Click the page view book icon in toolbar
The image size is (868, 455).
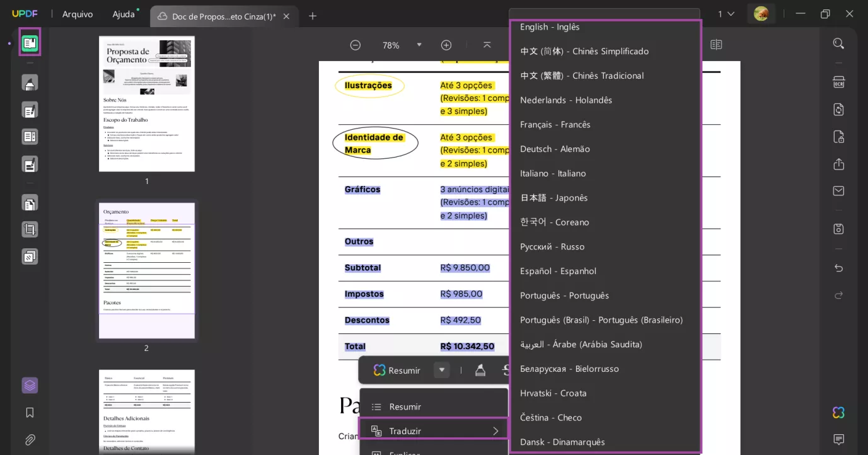tap(716, 45)
